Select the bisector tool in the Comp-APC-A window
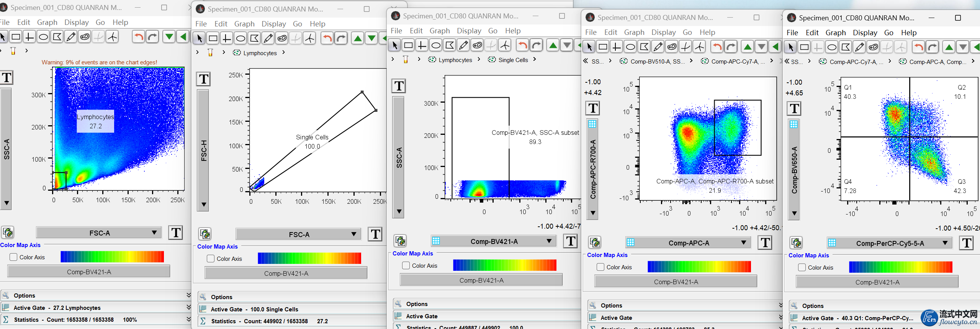Image resolution: width=980 pixels, height=329 pixels. click(x=686, y=47)
